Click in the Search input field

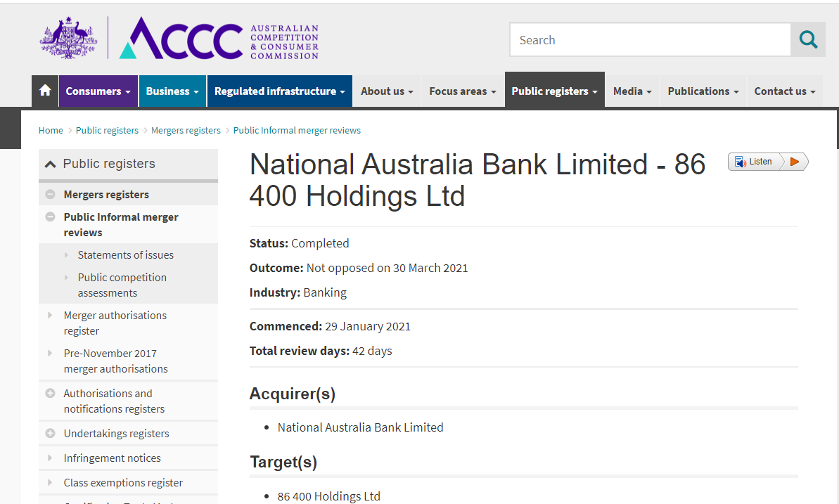point(650,40)
